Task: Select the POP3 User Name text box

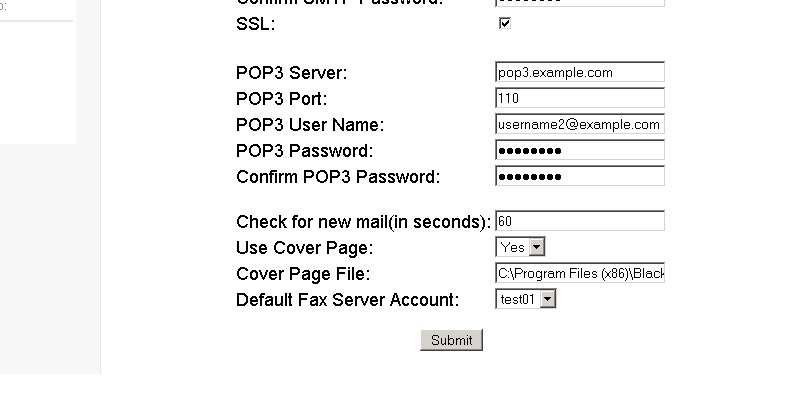Action: tap(580, 124)
